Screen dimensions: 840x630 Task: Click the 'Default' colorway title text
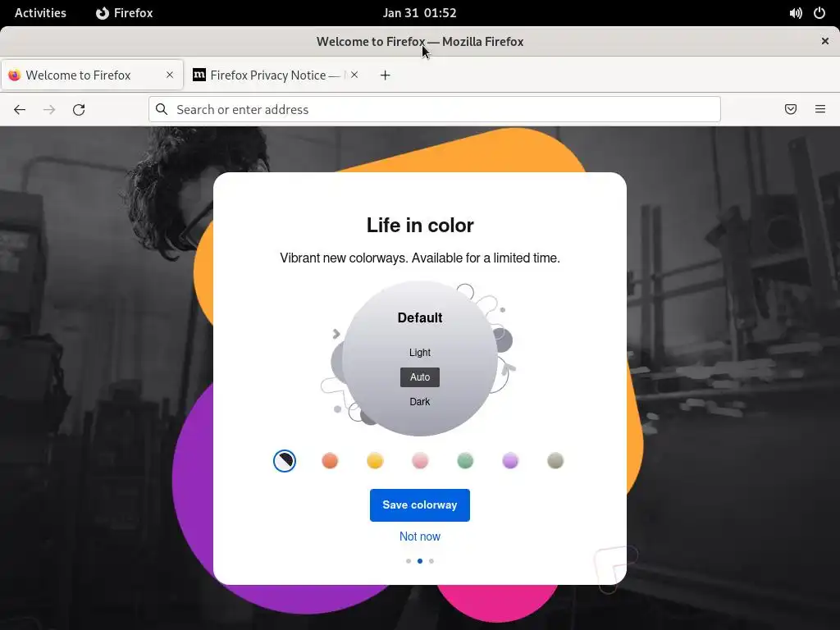(420, 317)
